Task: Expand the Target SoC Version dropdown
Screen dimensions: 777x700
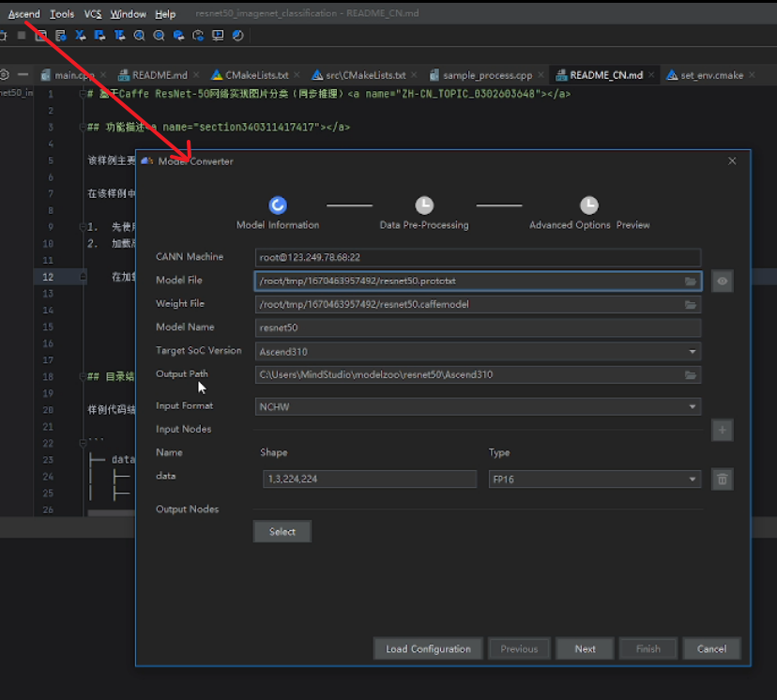Action: (693, 352)
